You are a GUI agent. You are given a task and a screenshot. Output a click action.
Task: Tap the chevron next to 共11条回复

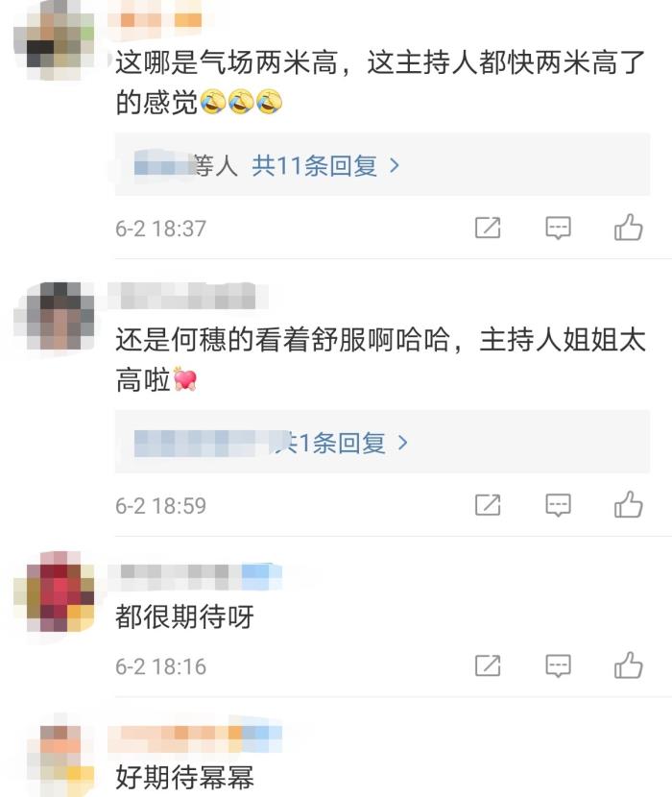394,166
